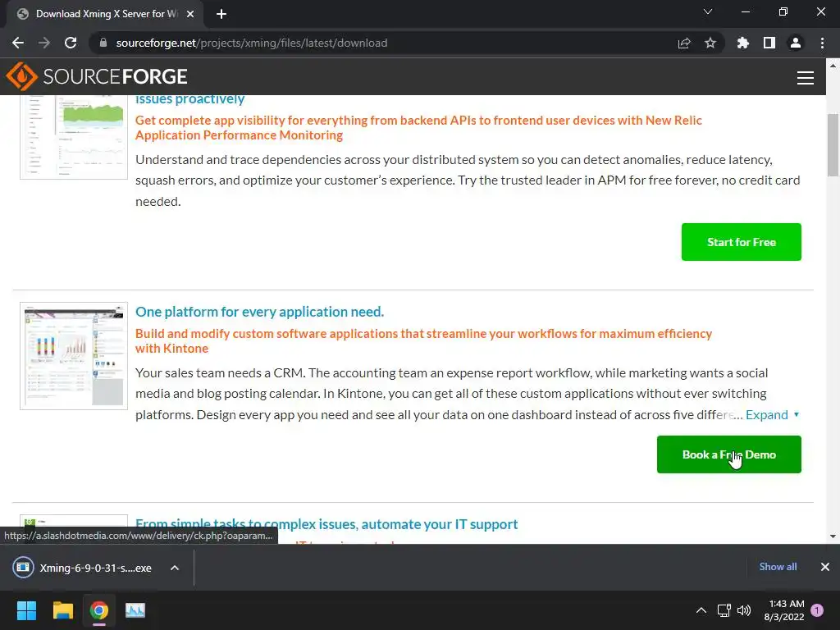This screenshot has width=840, height=630.
Task: Click the padlock site info icon
Action: pos(103,43)
